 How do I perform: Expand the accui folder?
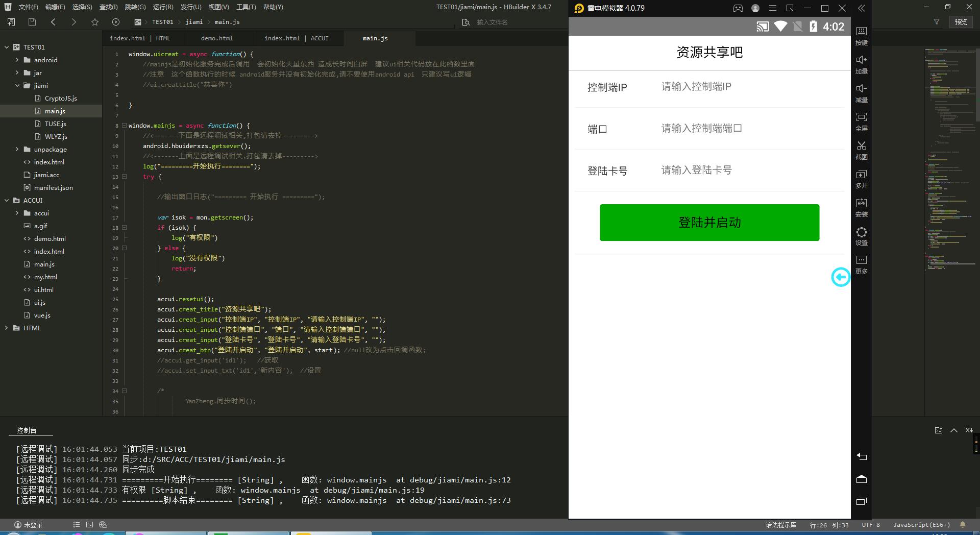click(x=17, y=213)
